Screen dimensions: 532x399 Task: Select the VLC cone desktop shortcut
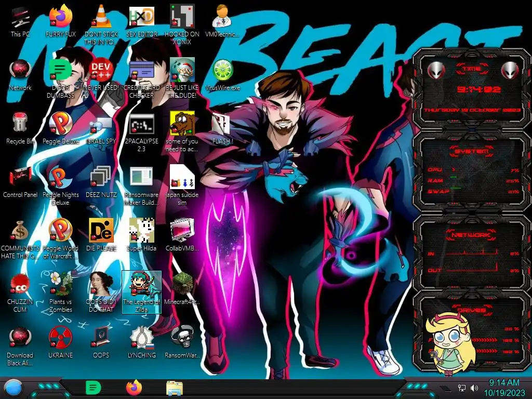click(x=101, y=25)
